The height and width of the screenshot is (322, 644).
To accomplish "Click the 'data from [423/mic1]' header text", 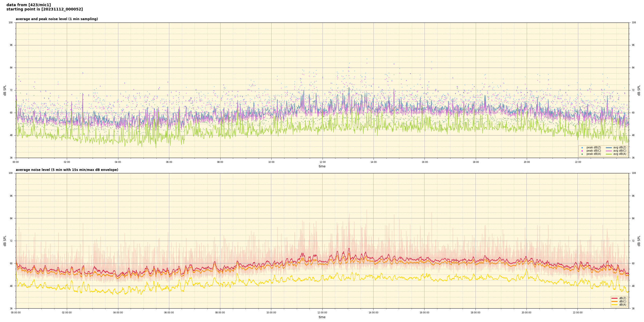I will [x=28, y=5].
